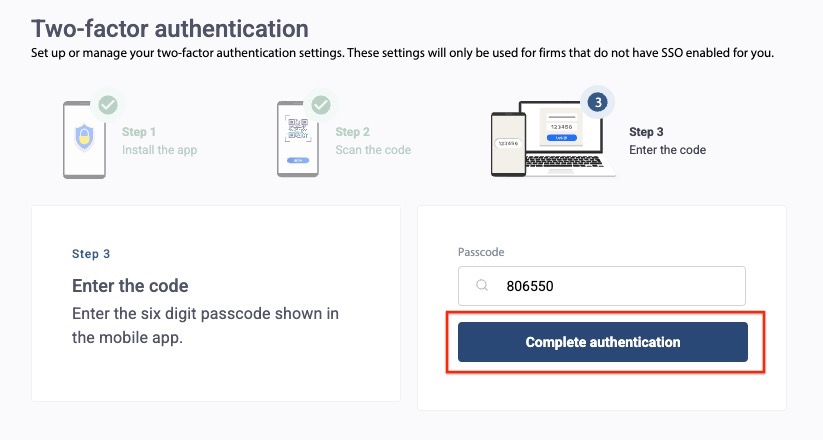
Task: Click the "Scan the code" step text
Action: coord(373,150)
